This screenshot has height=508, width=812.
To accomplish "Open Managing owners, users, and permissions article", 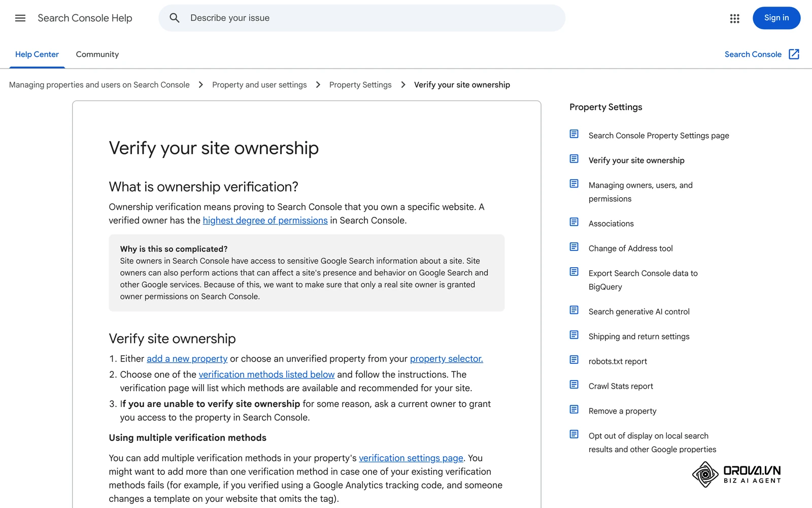I will [640, 192].
